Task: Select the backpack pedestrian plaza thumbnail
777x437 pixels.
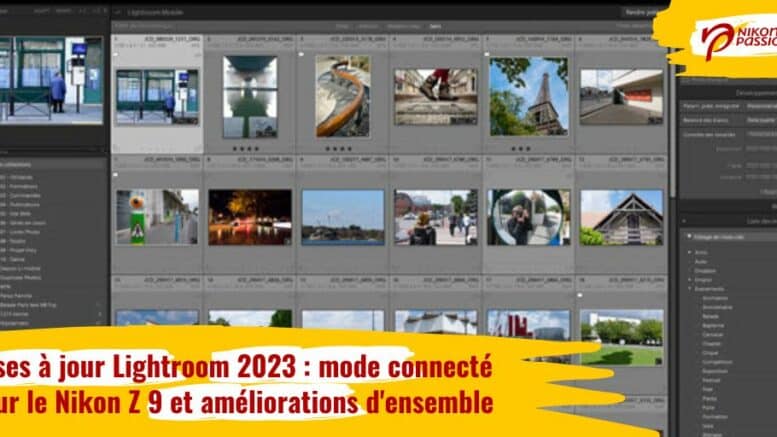Action: point(436,217)
